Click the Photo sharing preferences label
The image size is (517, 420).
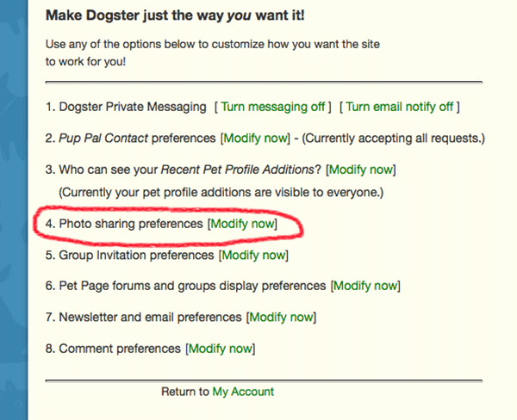[131, 224]
